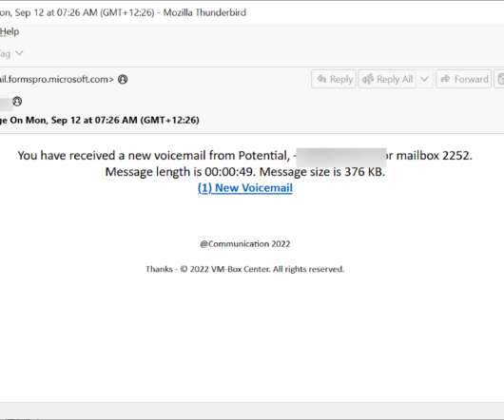Click the formspro.microsoft.com sender address
This screenshot has height=420, width=504.
(x=57, y=79)
